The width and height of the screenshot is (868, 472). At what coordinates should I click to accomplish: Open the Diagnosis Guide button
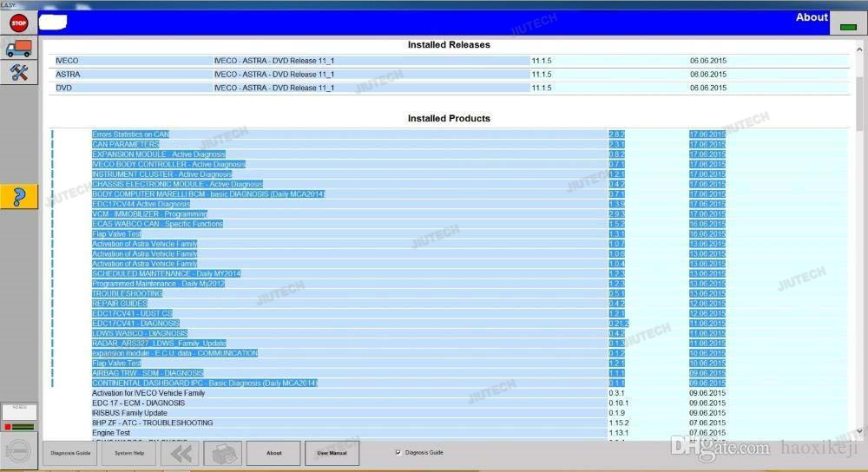click(x=70, y=454)
